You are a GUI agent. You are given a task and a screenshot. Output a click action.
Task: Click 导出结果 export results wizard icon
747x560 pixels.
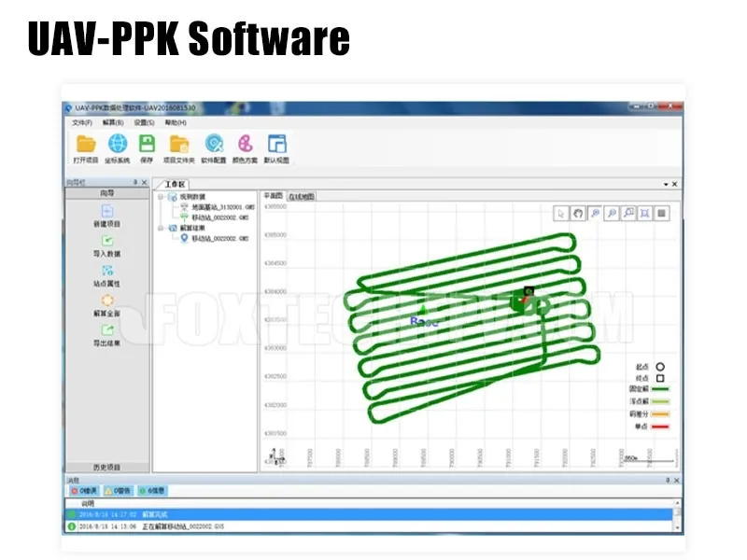pos(107,330)
